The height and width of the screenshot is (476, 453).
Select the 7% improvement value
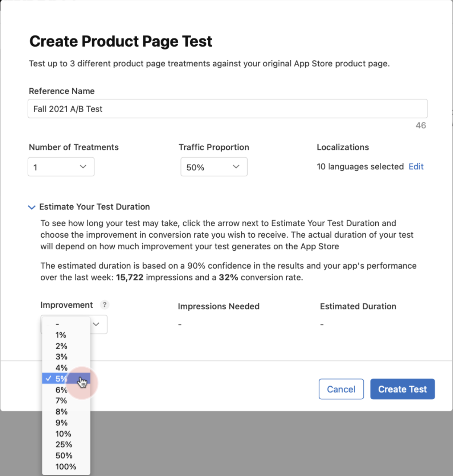61,400
